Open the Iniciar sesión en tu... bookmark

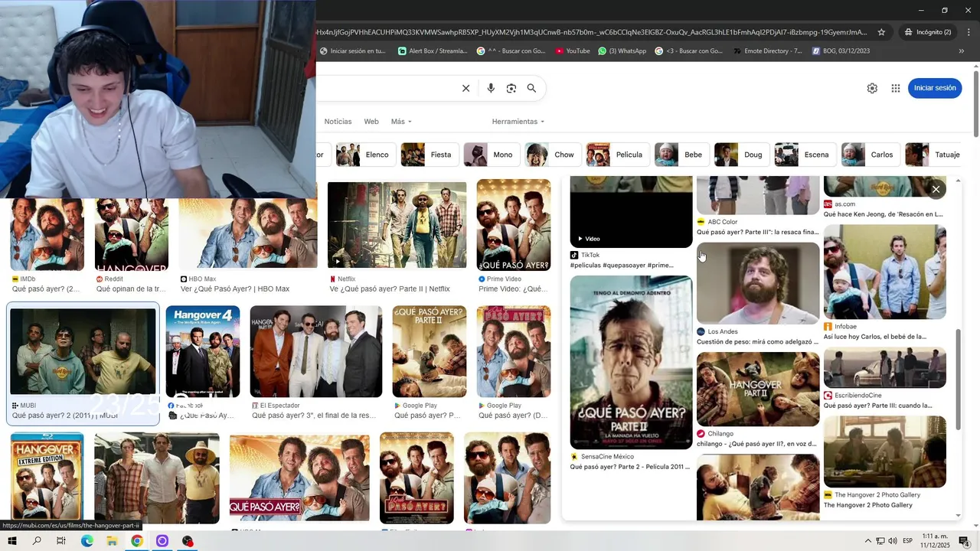[x=353, y=51]
